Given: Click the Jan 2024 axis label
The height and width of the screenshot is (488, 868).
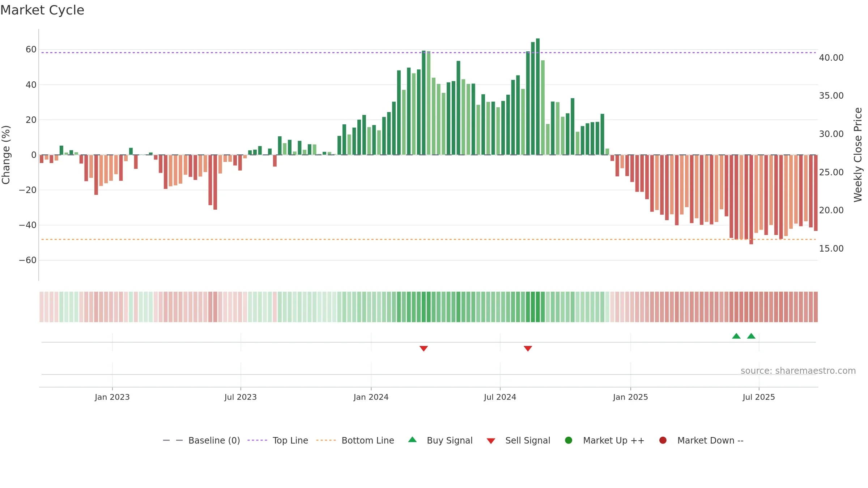Looking at the screenshot, I should click(x=371, y=397).
